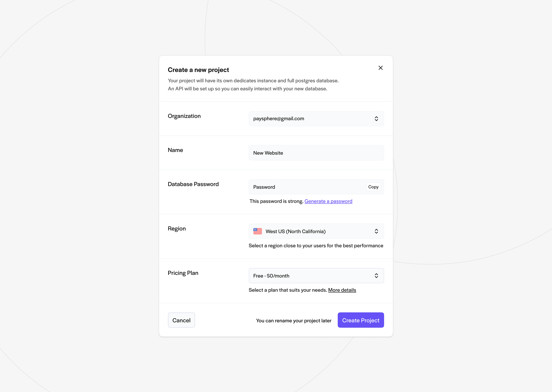Screen dimensions: 552x392
Task: Click the Organization dropdown chevron
Action: click(376, 118)
